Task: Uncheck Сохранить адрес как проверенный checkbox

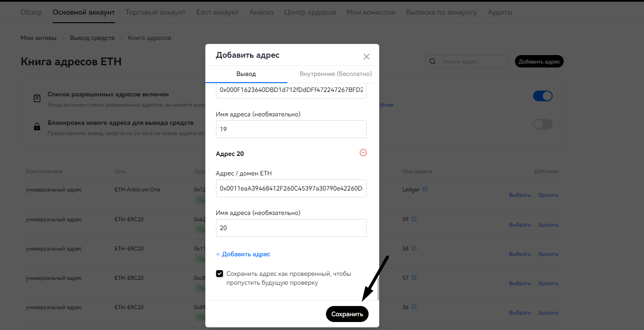Action: click(x=220, y=274)
